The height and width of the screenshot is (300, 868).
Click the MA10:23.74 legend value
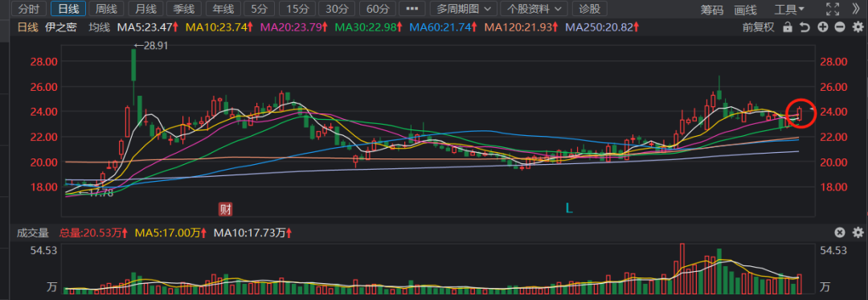(x=219, y=27)
